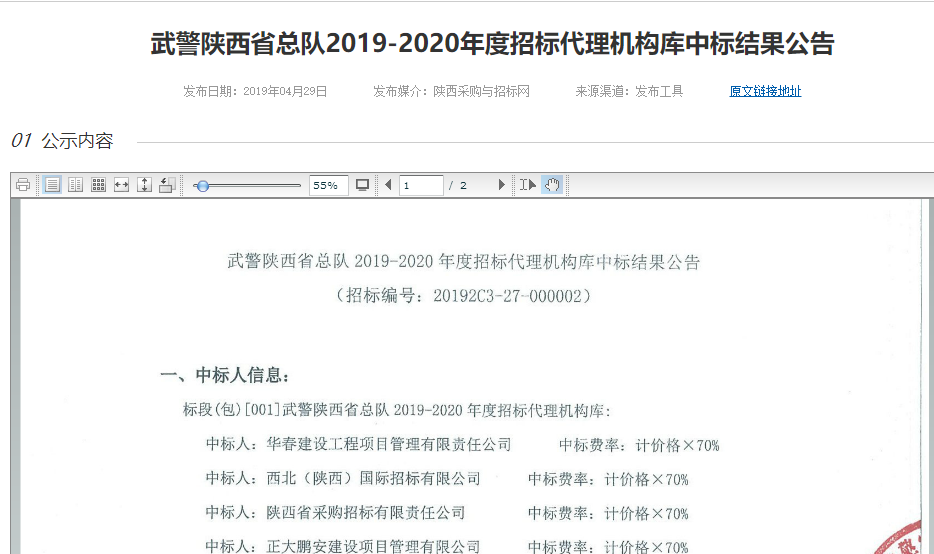The height and width of the screenshot is (554, 934).
Task: Switch to two-page view mode
Action: (x=75, y=185)
